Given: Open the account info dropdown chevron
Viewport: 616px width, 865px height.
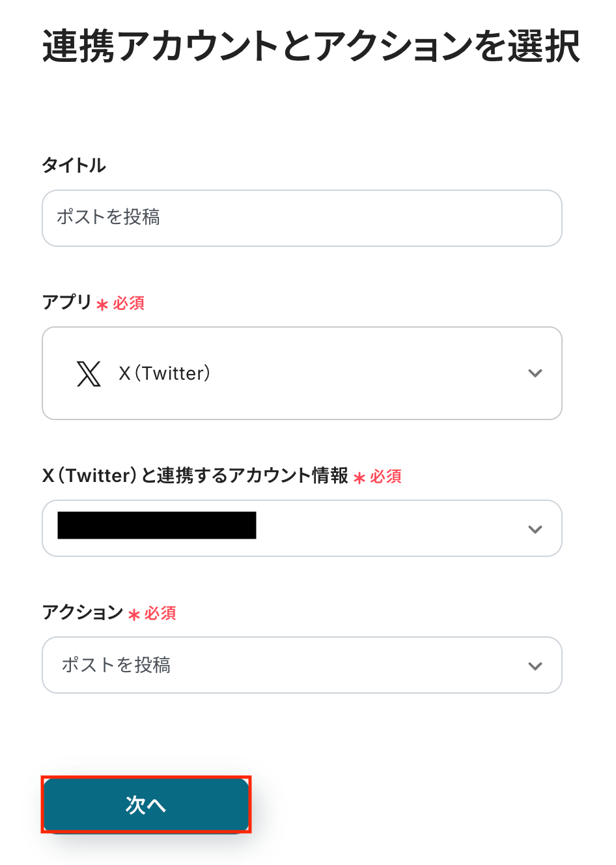Looking at the screenshot, I should tap(535, 529).
